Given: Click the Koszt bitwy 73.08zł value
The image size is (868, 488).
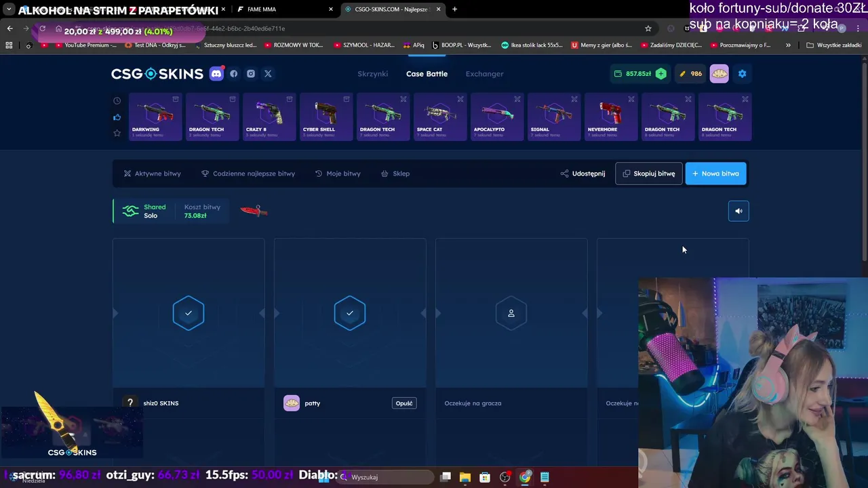Looking at the screenshot, I should (x=195, y=216).
